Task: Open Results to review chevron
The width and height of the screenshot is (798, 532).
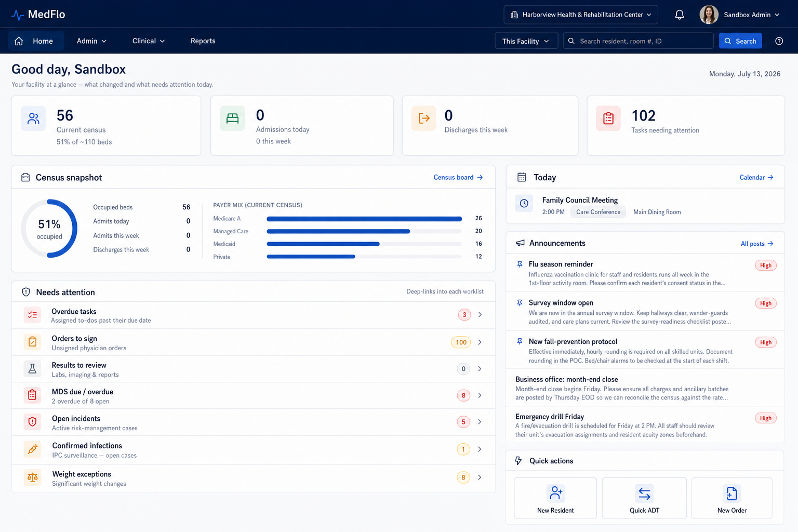Action: 480,369
